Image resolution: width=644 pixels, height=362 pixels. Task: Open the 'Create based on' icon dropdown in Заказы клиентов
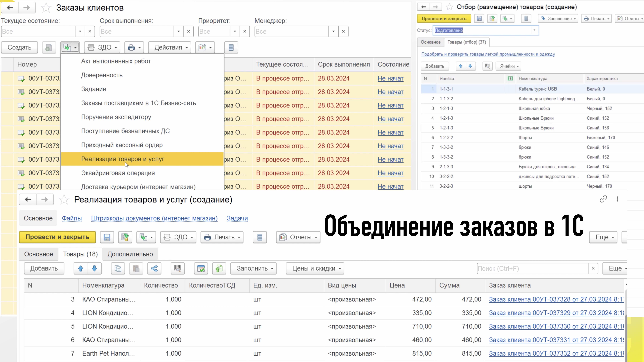[x=70, y=47]
